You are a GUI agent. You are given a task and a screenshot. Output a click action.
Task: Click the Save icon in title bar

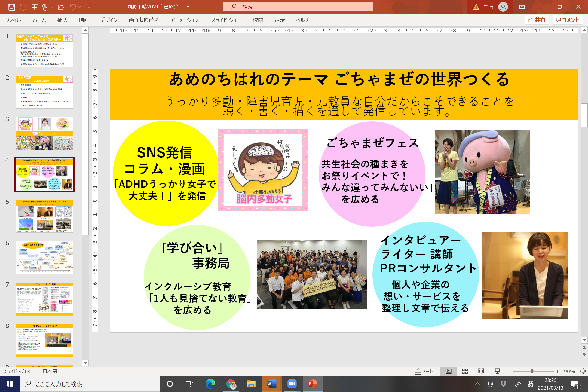(11, 7)
